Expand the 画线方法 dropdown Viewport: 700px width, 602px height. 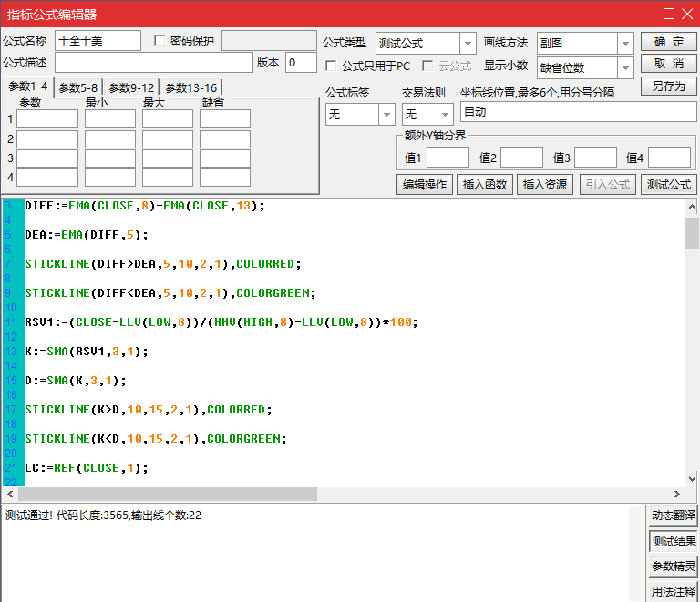pyautogui.click(x=625, y=44)
